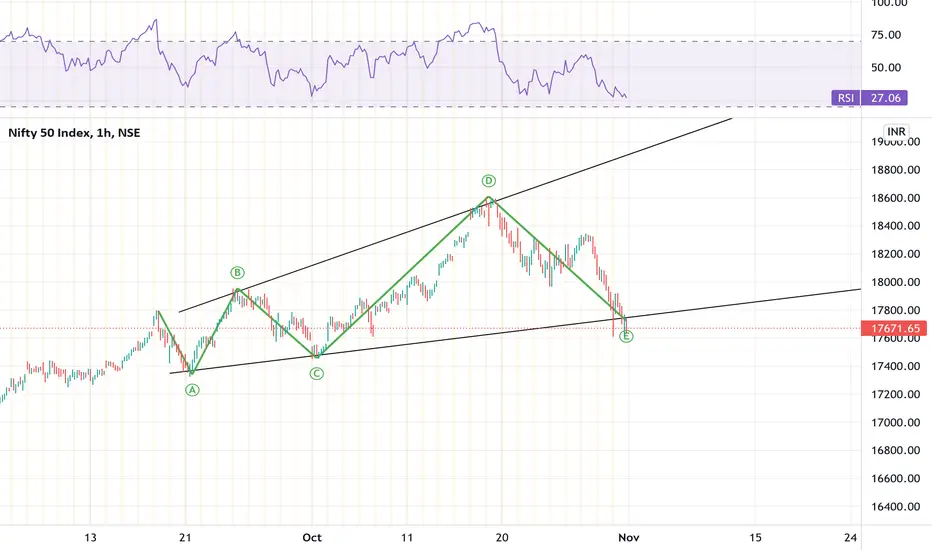Screen dimensions: 932x550
Task: Click the 17400.00 price axis label
Action: point(895,366)
